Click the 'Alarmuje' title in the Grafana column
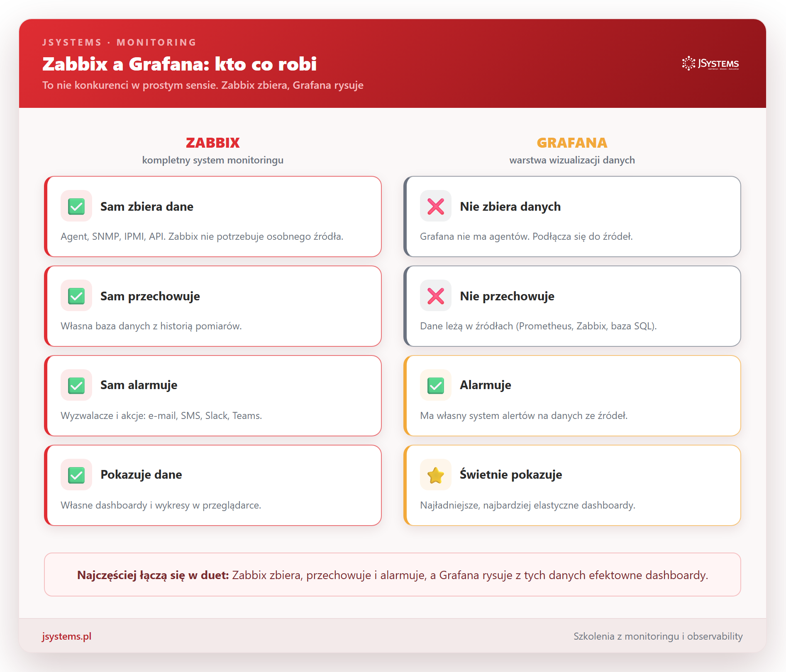Screen dimensions: 786x672 point(486,385)
